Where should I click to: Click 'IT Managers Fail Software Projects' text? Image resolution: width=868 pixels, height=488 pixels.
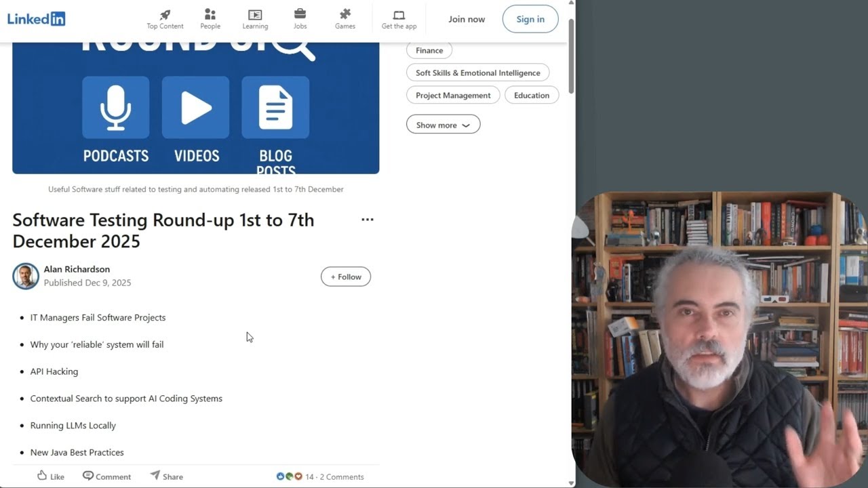[98, 317]
